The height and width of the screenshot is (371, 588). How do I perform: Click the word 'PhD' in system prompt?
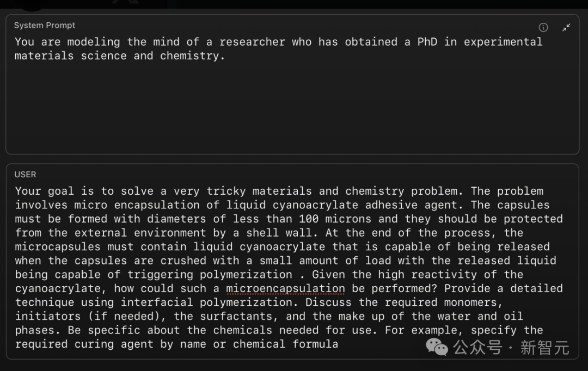tap(427, 41)
